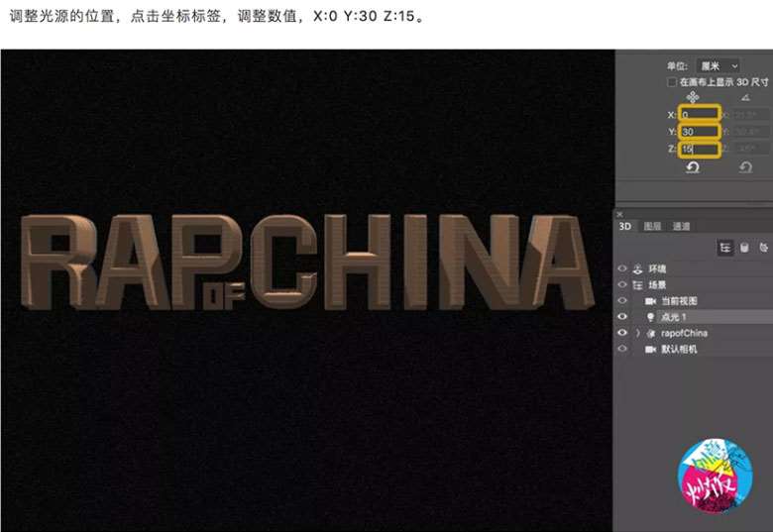This screenshot has height=532, width=773.
Task: Switch to the 通道 channels tab
Action: tap(681, 226)
